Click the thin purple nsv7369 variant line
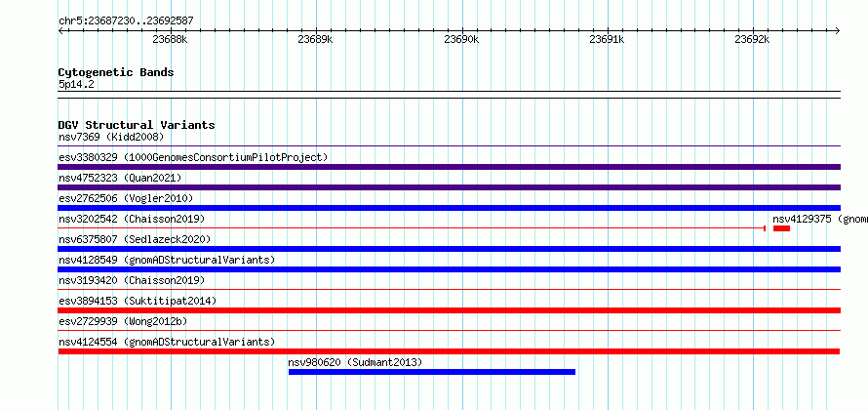Viewport: 868px width, 410px height. point(450,146)
